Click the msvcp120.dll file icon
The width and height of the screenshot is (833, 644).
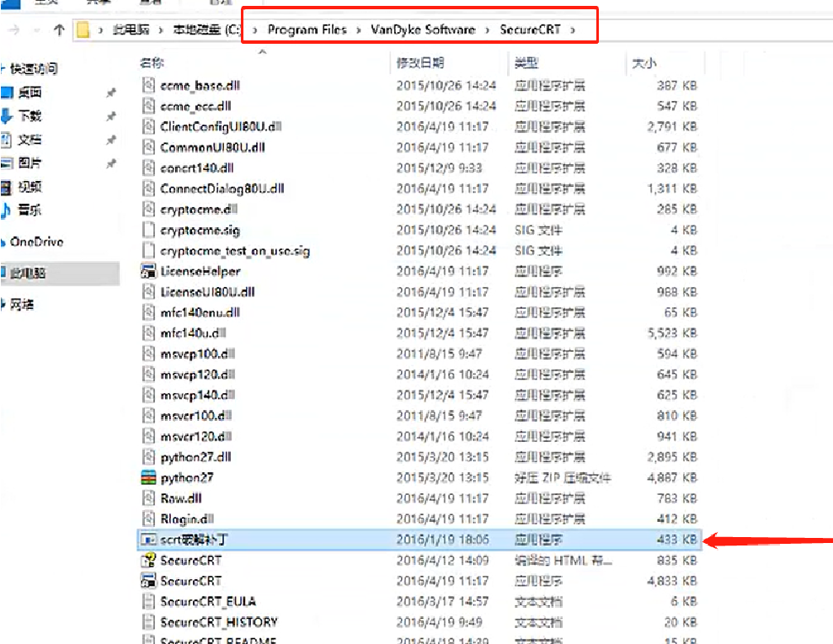point(148,375)
